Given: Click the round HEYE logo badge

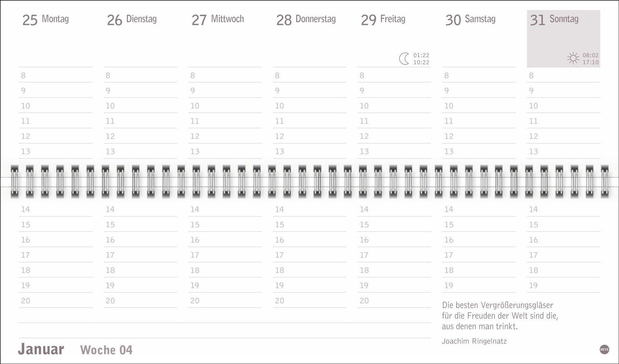Looking at the screenshot, I should click(604, 349).
